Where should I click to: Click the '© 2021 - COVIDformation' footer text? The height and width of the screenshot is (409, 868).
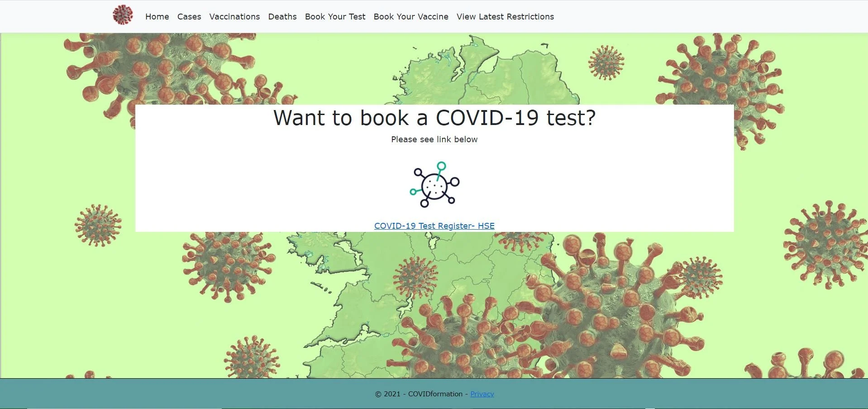(x=419, y=394)
